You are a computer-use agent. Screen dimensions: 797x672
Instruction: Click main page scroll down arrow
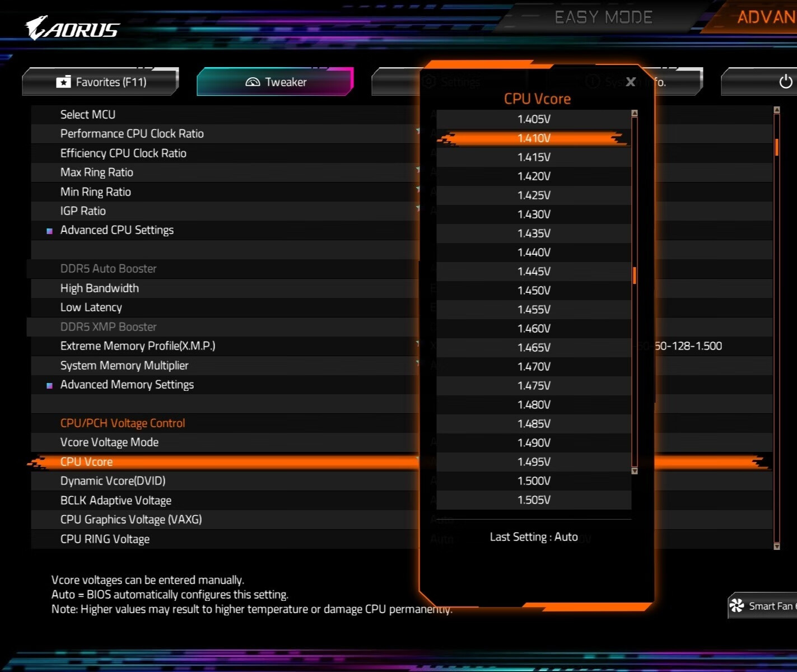click(x=777, y=546)
